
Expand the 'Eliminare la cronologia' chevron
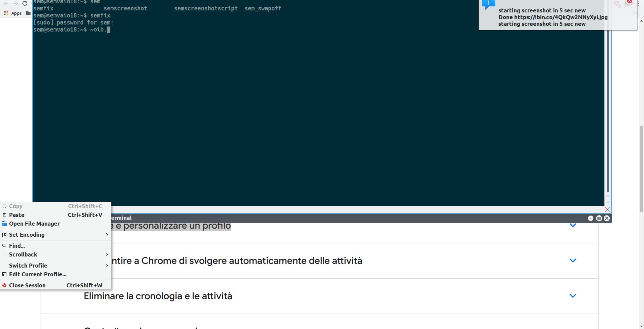click(573, 296)
